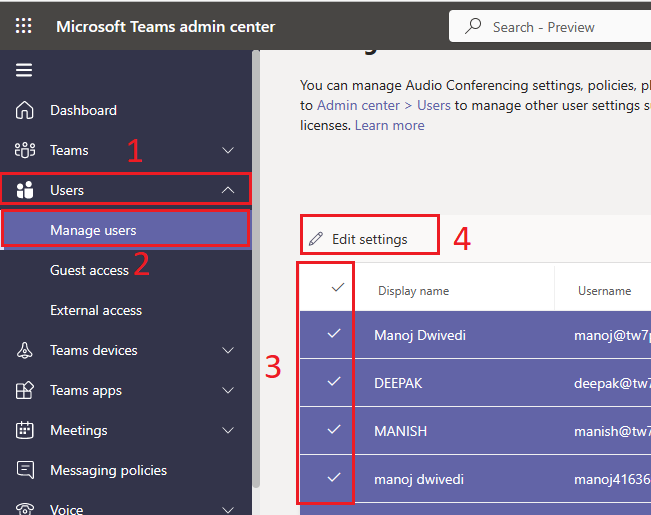Viewport: 651px width, 515px height.
Task: Collapse navigation using the hamburger icon
Action: pyautogui.click(x=24, y=70)
